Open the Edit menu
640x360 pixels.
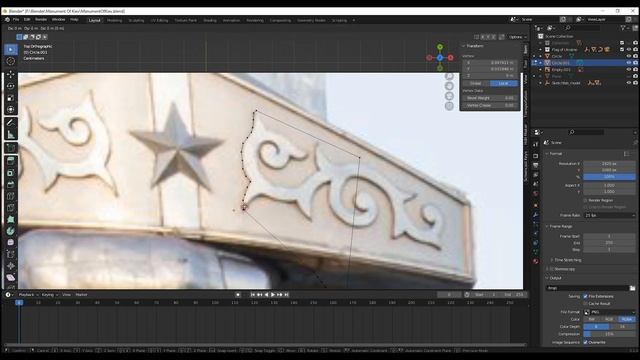27,20
